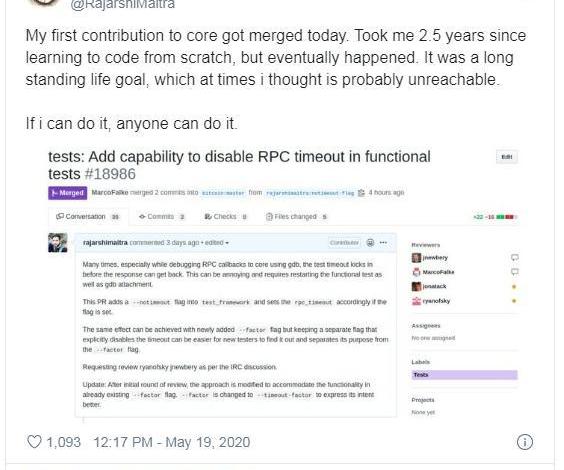
Task: Open tweet info icon
Action: (x=524, y=442)
